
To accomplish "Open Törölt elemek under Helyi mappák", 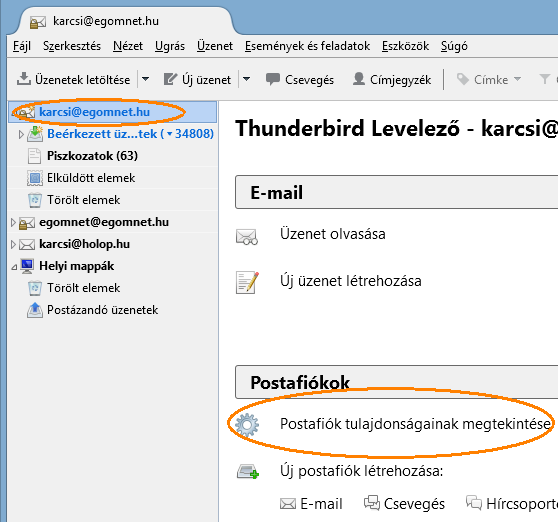I will click(83, 288).
